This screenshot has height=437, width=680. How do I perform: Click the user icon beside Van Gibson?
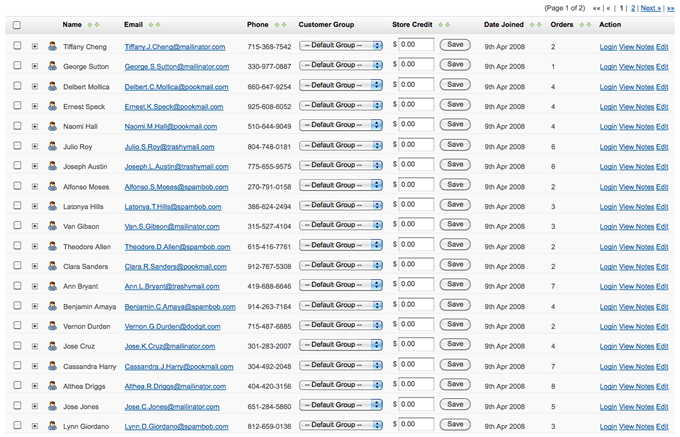(52, 226)
